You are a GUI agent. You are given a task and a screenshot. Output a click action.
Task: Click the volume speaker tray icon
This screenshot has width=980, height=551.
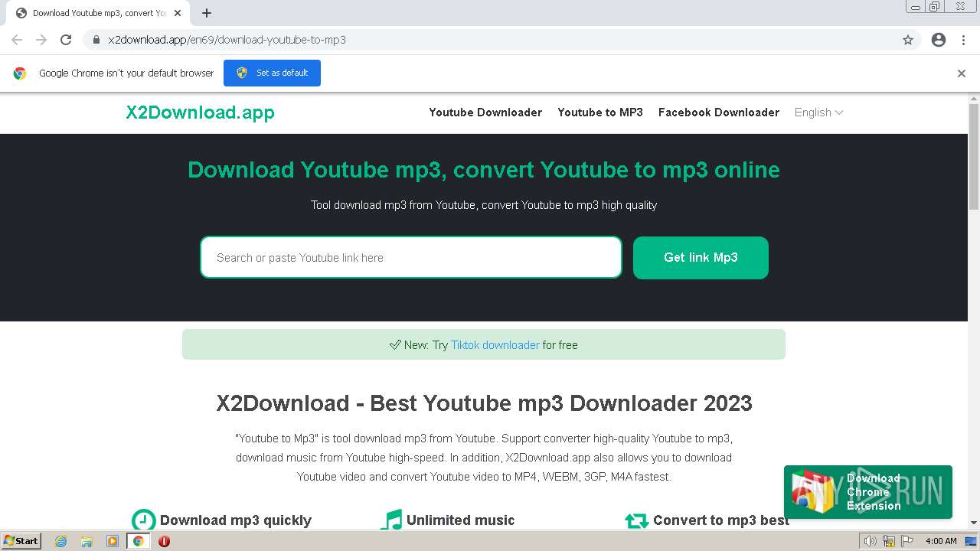[x=871, y=541]
